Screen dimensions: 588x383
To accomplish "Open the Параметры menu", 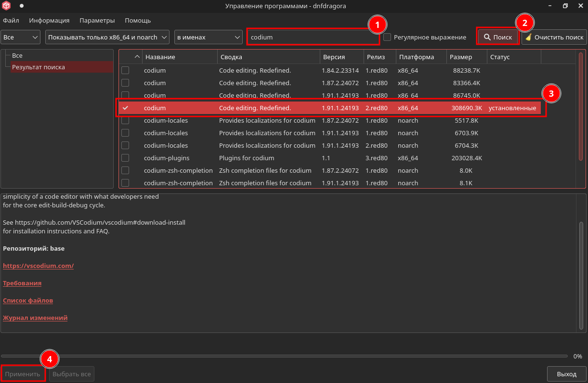I will (x=97, y=20).
